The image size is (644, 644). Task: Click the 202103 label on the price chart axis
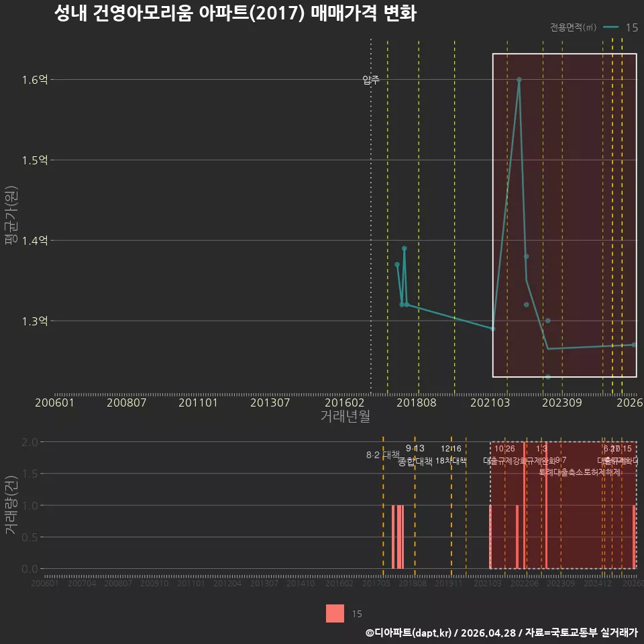point(490,402)
